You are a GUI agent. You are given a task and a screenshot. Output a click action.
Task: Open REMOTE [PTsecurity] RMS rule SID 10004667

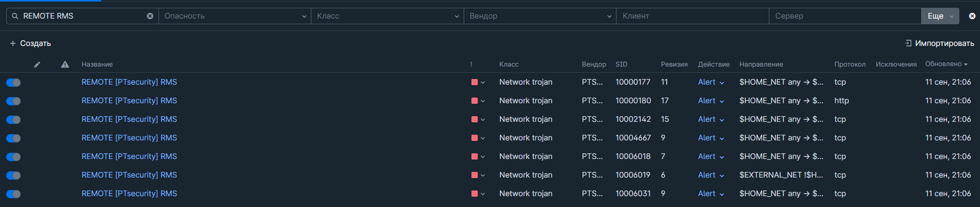(129, 138)
